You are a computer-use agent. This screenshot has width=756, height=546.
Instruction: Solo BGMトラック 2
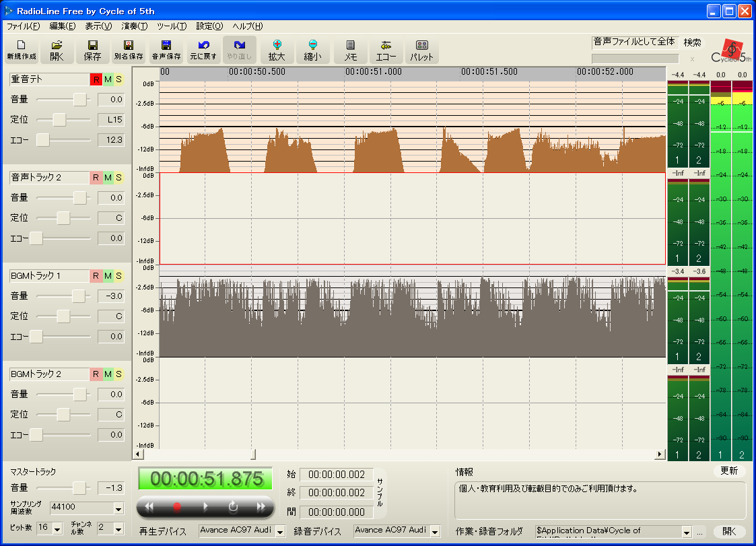[x=118, y=374]
